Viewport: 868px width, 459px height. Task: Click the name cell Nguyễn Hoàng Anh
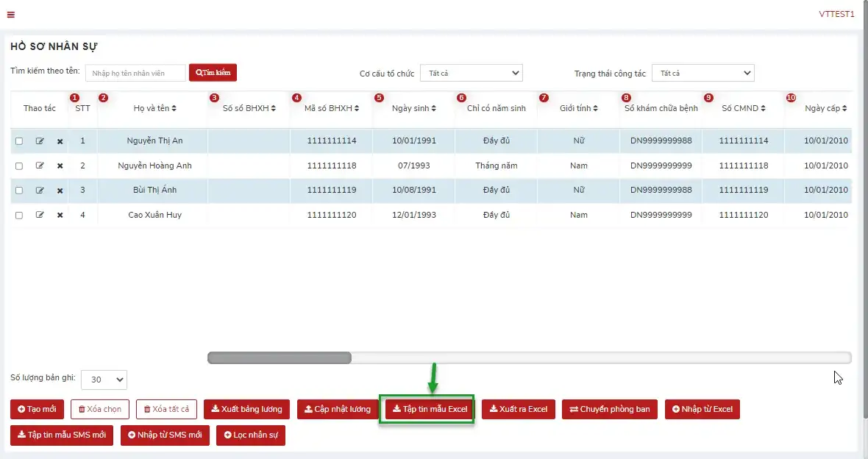(x=154, y=166)
